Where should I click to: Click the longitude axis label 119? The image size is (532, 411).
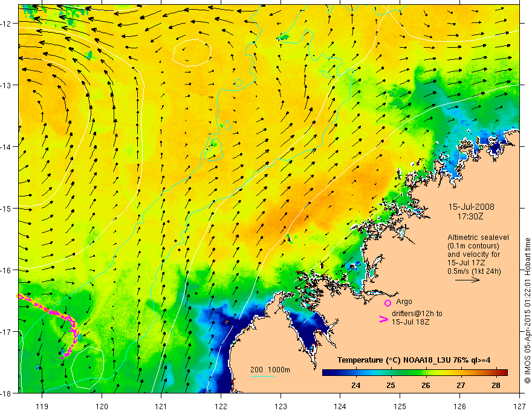pyautogui.click(x=42, y=406)
